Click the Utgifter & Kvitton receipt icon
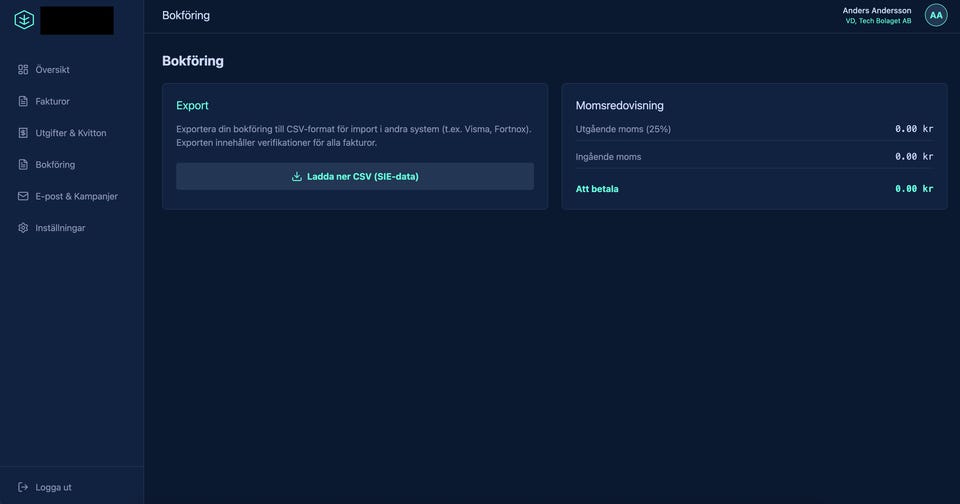 pyautogui.click(x=23, y=133)
